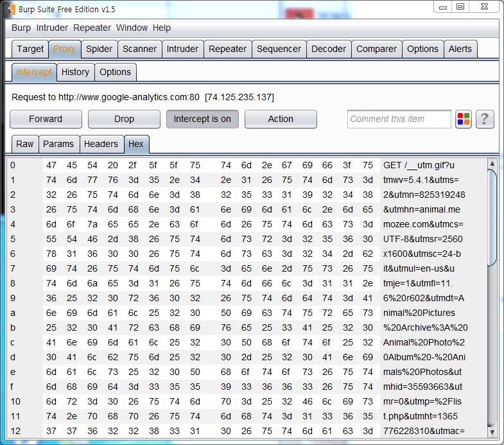Open the Help menu
The image size is (504, 445).
(x=161, y=28)
